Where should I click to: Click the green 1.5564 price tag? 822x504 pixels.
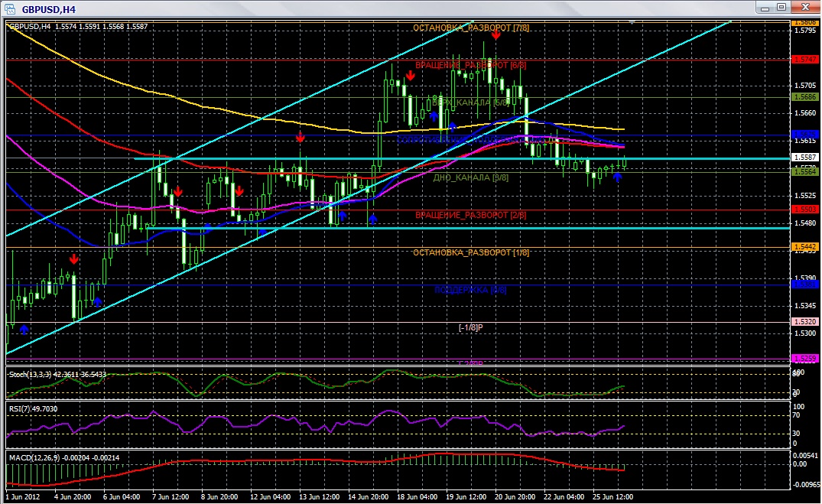804,171
